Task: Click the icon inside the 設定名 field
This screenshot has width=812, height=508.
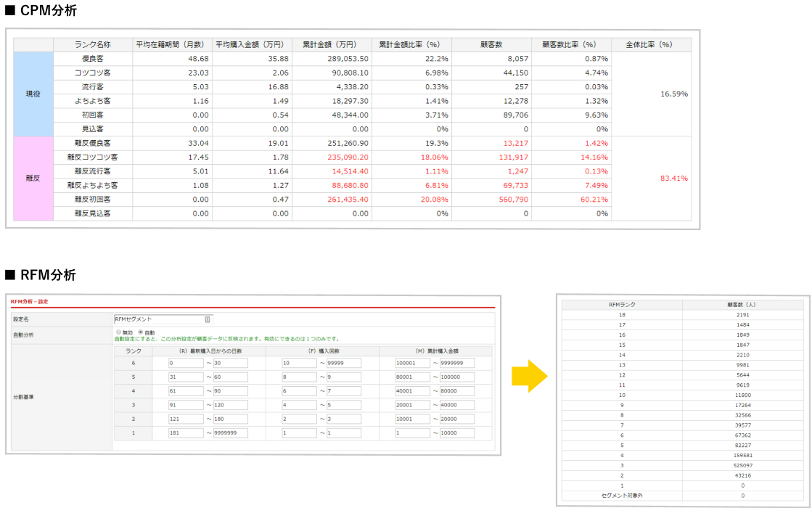Action: (207, 319)
